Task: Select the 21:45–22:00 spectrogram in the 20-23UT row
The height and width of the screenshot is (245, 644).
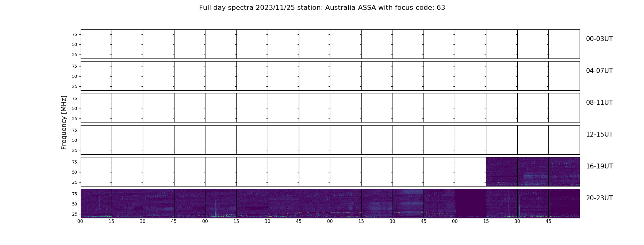Action: [x=315, y=204]
